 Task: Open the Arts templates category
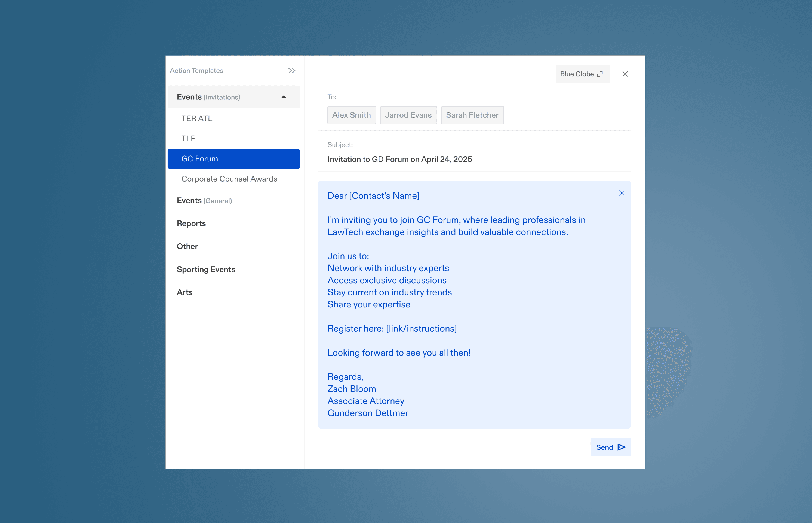pos(184,292)
